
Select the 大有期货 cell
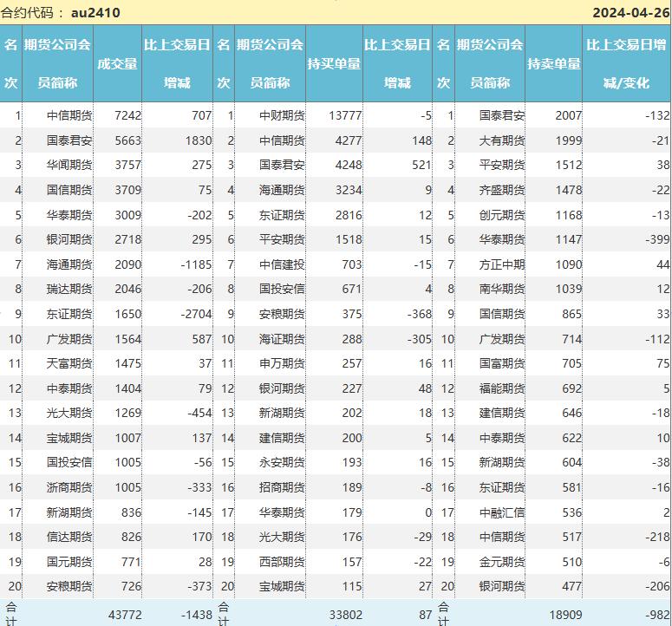tap(502, 140)
